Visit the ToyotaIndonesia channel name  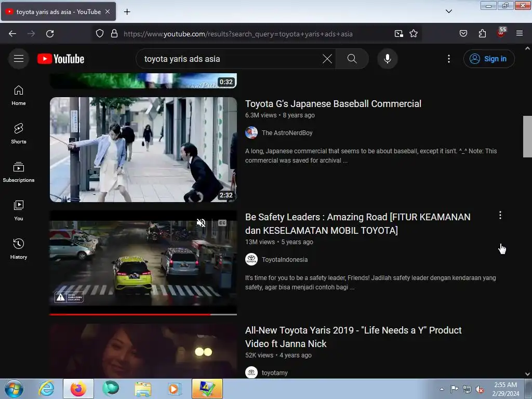284,260
